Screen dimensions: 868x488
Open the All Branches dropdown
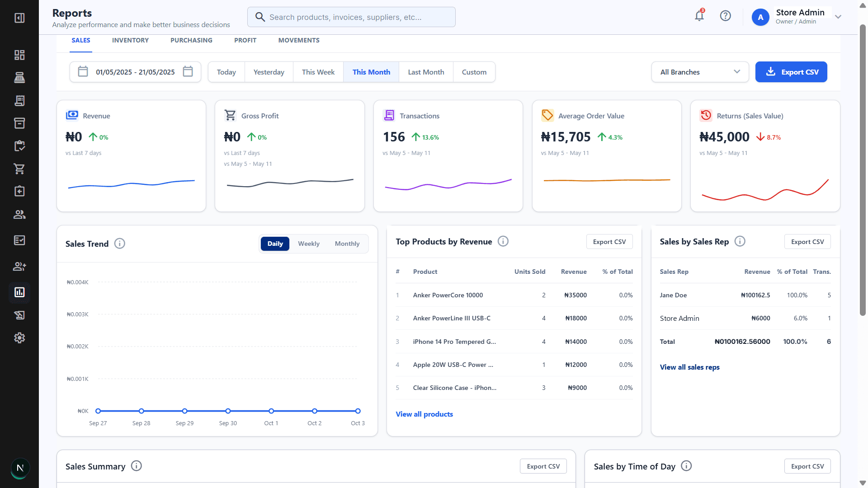[x=700, y=72]
